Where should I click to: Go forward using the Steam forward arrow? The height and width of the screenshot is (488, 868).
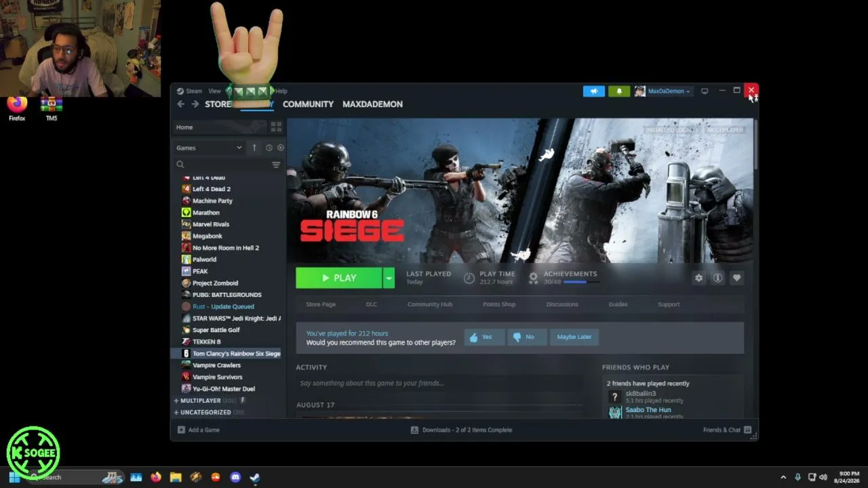click(x=195, y=104)
